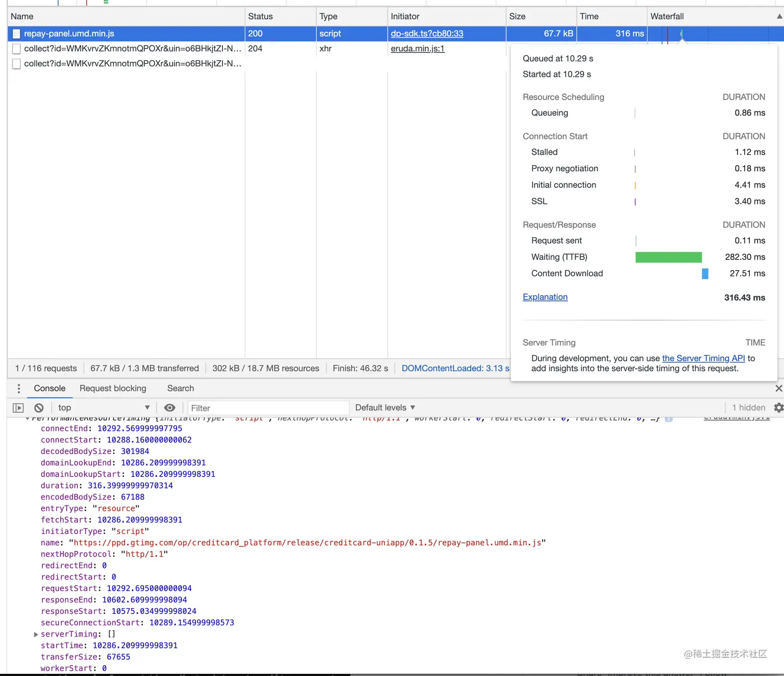
Task: Click the file icon on the last collect row
Action: pyautogui.click(x=17, y=64)
